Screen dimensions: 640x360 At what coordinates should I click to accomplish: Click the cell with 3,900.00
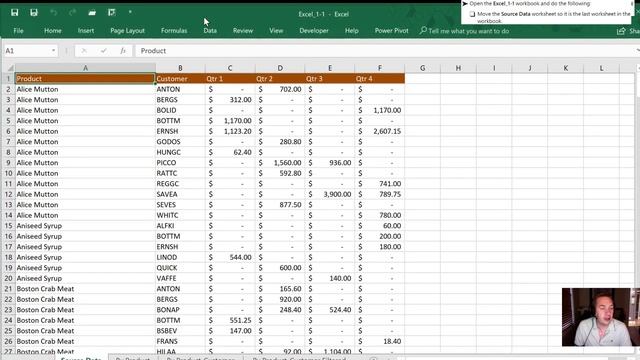(330, 194)
